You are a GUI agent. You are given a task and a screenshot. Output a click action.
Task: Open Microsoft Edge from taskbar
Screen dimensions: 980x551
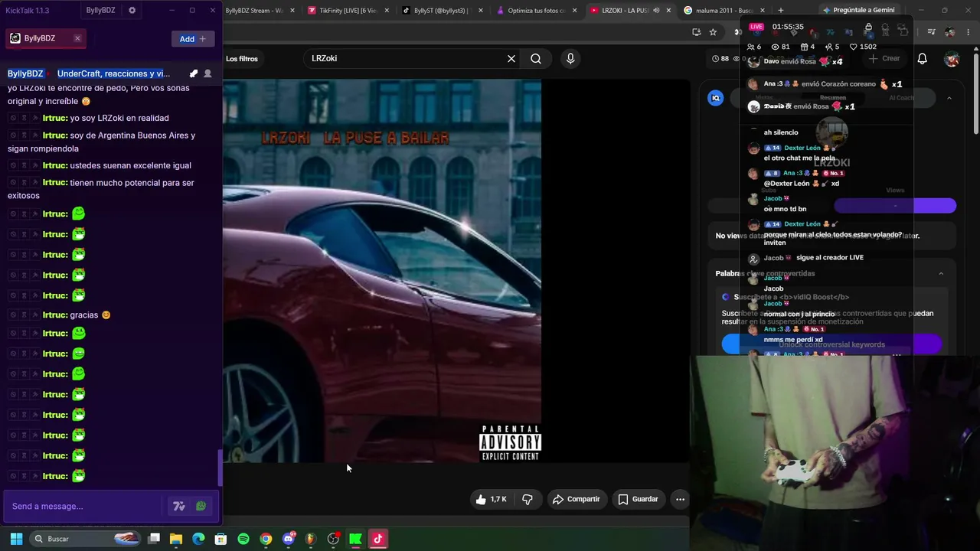(x=198, y=539)
